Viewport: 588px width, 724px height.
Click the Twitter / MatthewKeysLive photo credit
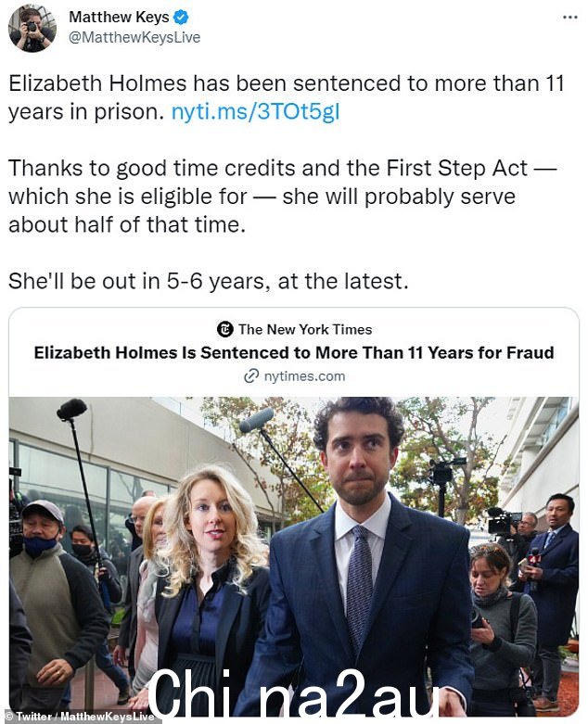click(79, 717)
